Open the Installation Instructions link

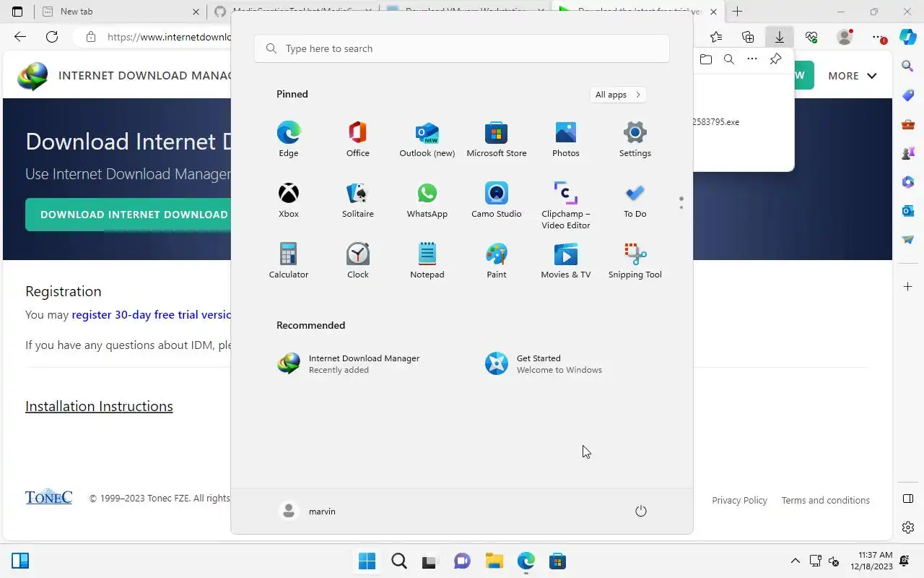[99, 406]
